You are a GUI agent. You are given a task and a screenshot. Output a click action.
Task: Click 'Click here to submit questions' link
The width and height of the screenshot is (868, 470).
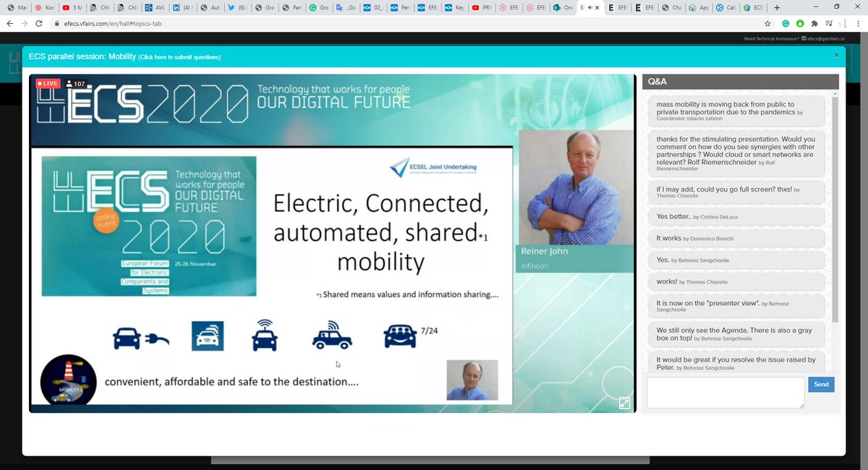pyautogui.click(x=180, y=57)
